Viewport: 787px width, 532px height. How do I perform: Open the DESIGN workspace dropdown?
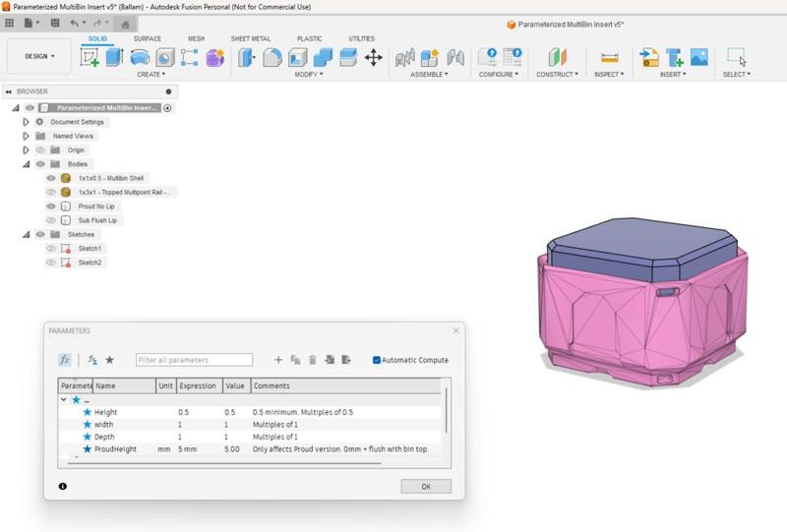tap(39, 56)
